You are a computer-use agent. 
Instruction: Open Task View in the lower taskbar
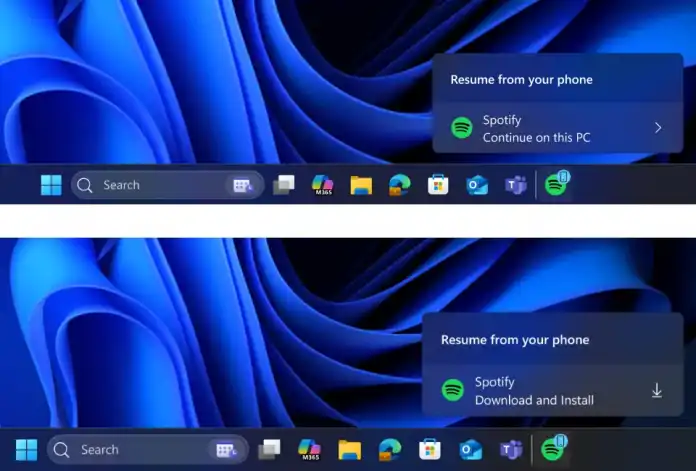[269, 449]
